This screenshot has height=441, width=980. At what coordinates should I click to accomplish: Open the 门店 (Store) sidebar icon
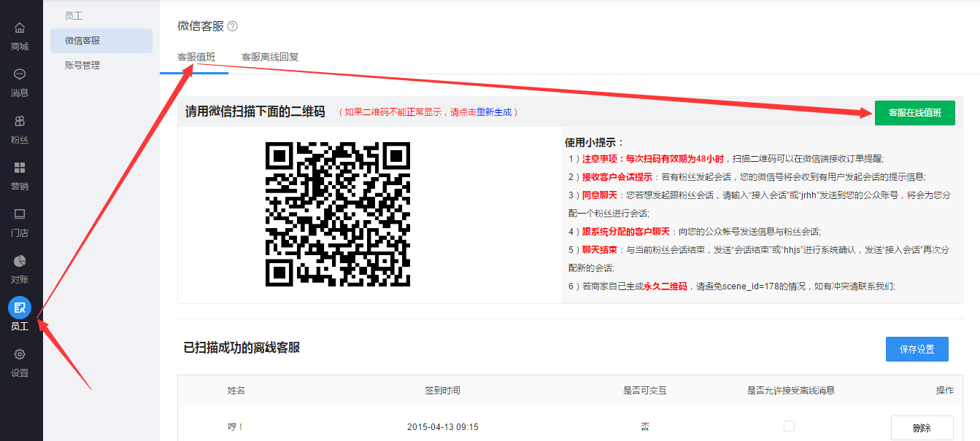pyautogui.click(x=20, y=214)
